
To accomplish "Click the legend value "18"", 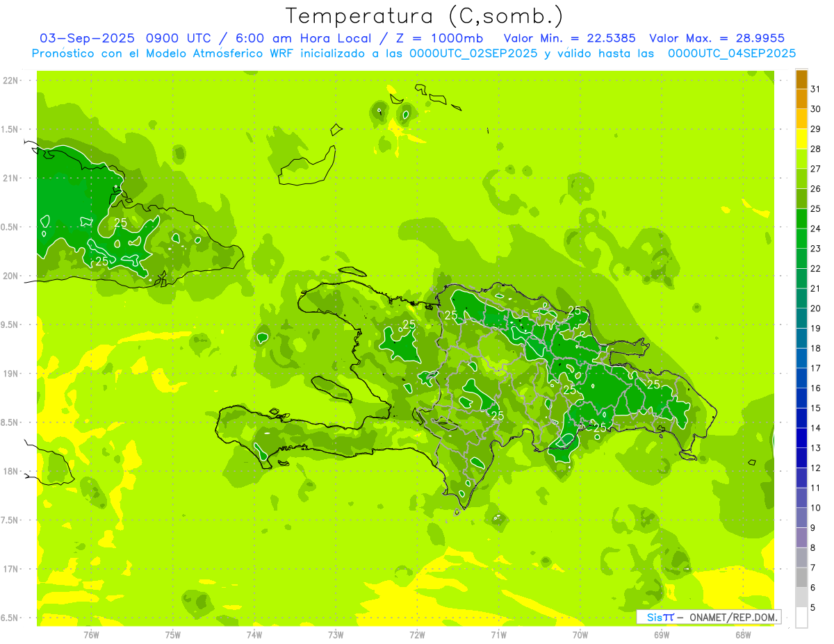I will [x=815, y=348].
